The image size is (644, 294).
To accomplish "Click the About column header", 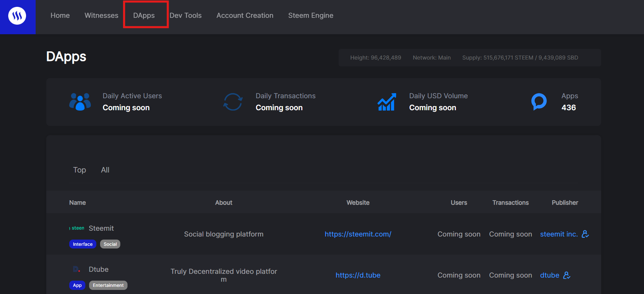I will [x=224, y=203].
